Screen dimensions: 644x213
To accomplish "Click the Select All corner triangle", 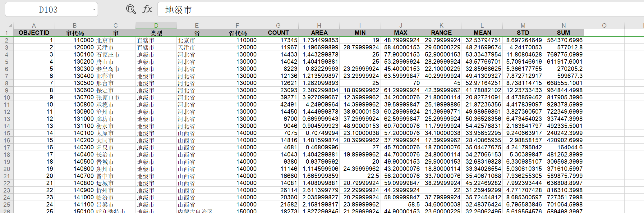I will tap(10, 25).
